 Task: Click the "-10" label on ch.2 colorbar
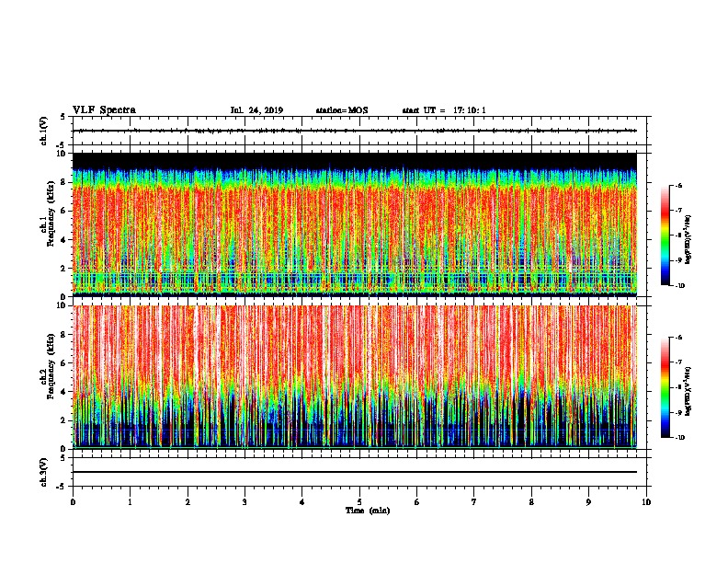pos(679,438)
